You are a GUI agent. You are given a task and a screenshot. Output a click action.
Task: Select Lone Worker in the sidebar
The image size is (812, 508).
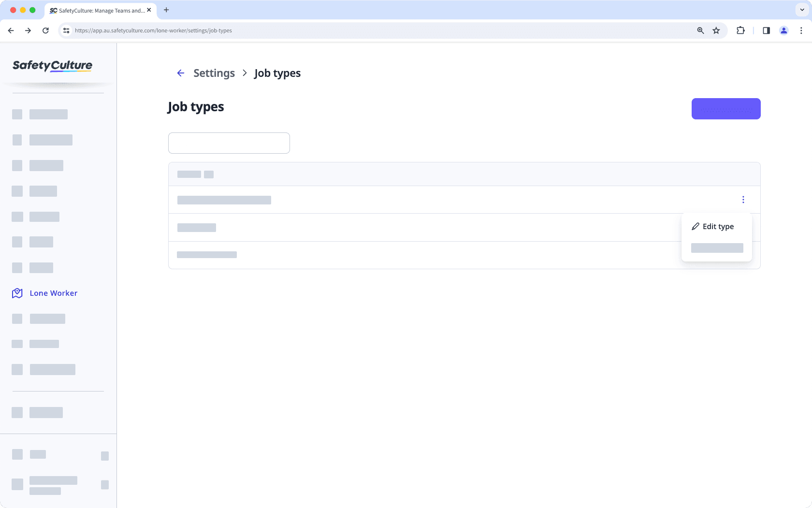click(x=53, y=293)
